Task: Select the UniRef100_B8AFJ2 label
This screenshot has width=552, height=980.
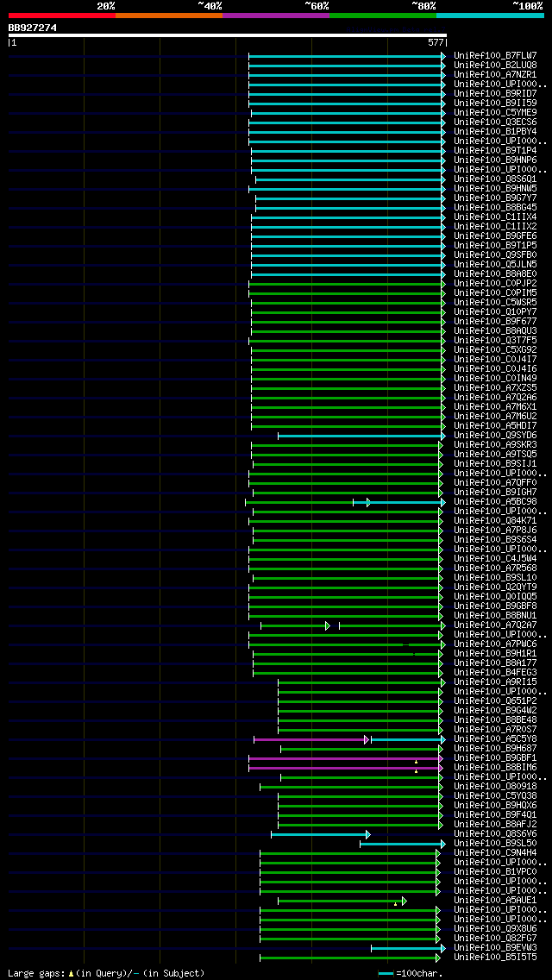Action: point(496,824)
